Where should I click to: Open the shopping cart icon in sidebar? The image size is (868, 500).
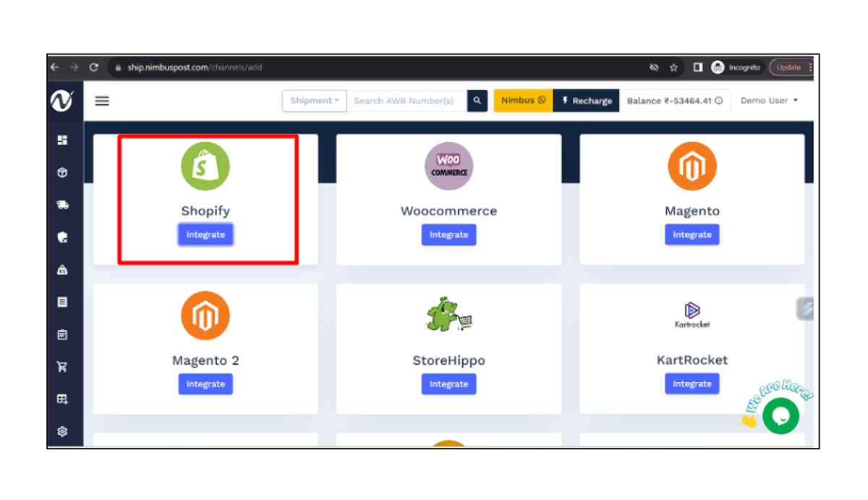point(63,367)
